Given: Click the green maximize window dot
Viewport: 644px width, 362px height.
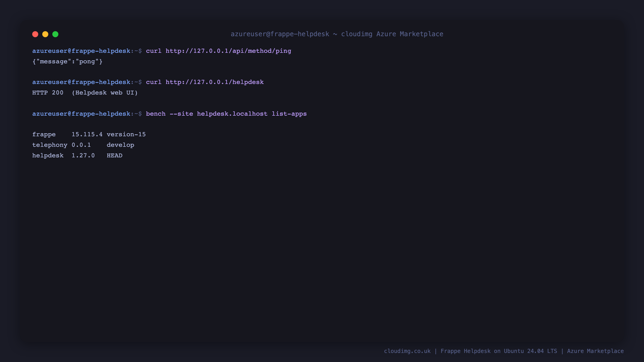Looking at the screenshot, I should pyautogui.click(x=55, y=34).
